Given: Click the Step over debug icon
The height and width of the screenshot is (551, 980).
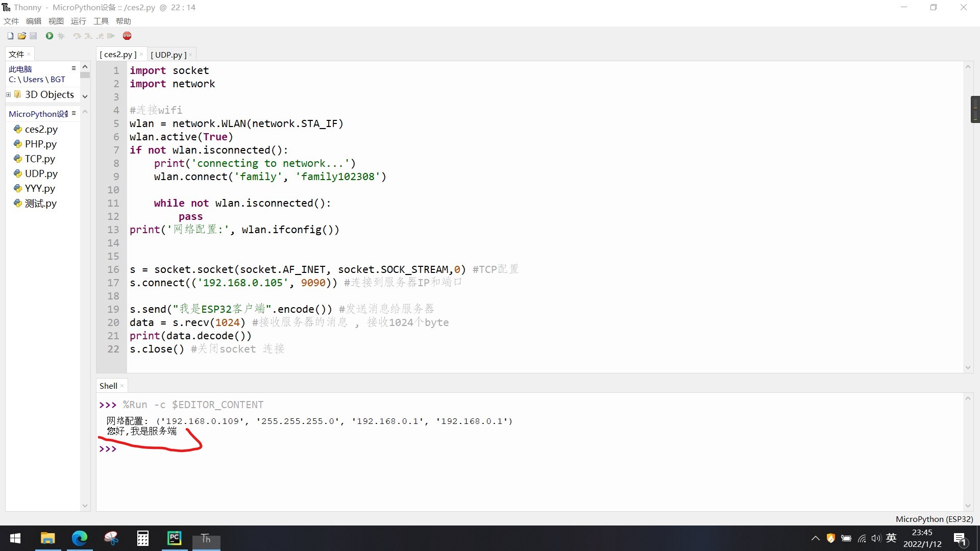Looking at the screenshot, I should tap(77, 36).
